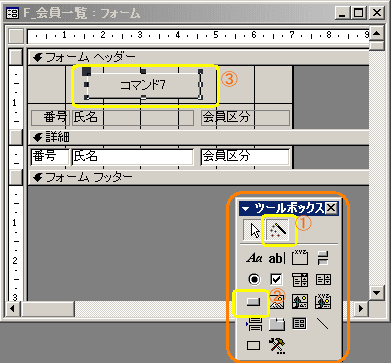Image resolution: width=391 pixels, height=363 pixels.
Task: Open the toolbox title dropdown arrow
Action: pyautogui.click(x=246, y=209)
